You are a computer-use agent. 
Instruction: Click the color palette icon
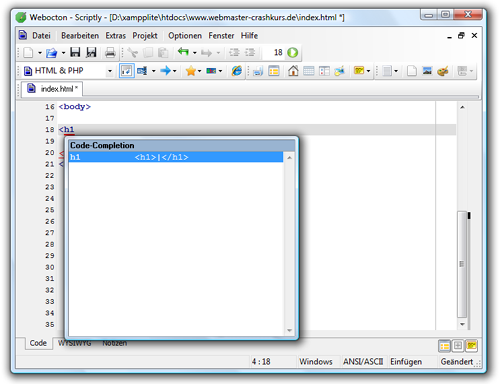click(x=443, y=71)
